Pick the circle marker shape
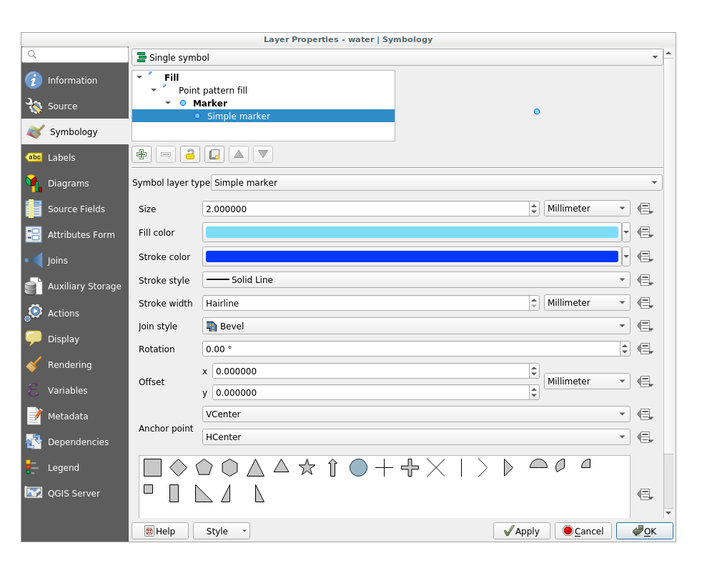Screen dimensions: 717x588 pos(358,468)
